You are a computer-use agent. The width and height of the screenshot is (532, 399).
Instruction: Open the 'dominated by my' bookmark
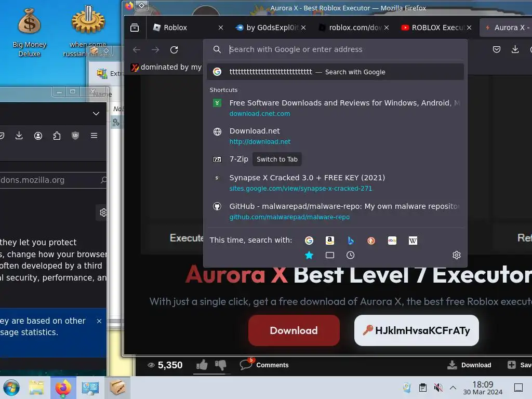(166, 67)
